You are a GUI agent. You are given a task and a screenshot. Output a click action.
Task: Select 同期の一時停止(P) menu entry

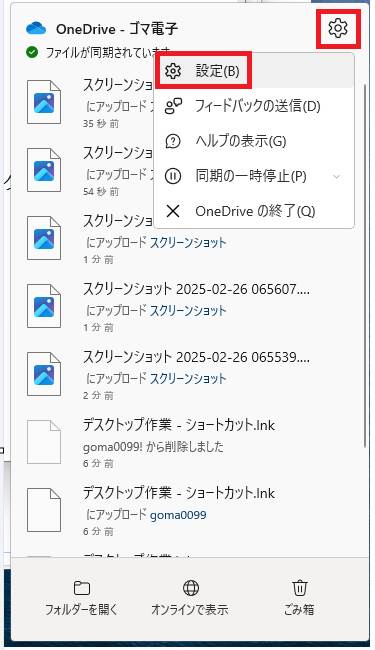(254, 177)
